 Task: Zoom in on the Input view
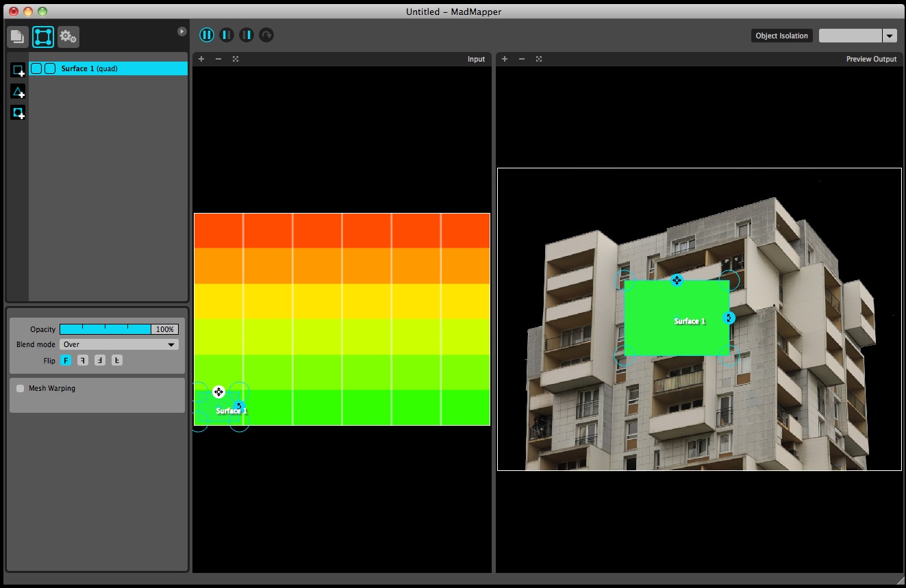[x=201, y=59]
